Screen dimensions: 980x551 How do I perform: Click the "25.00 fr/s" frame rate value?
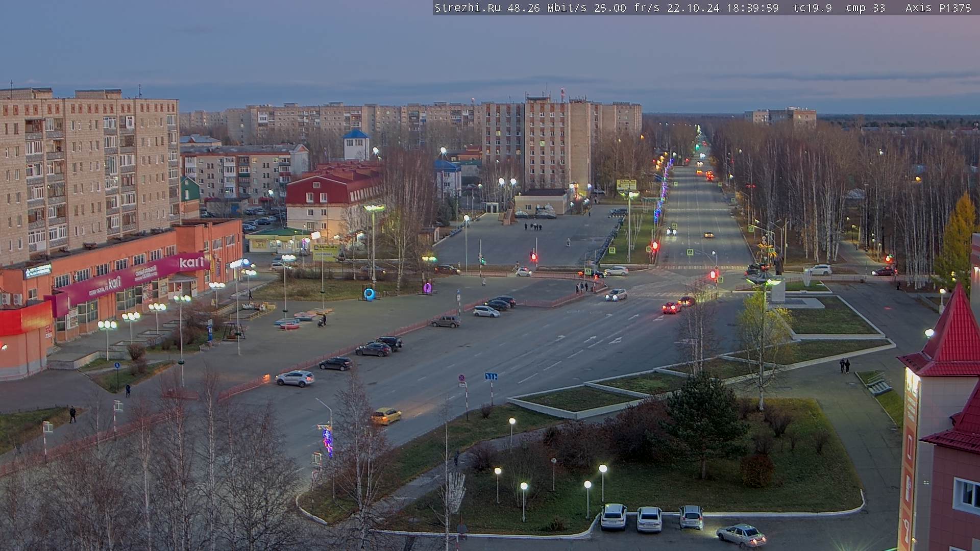pyautogui.click(x=627, y=8)
